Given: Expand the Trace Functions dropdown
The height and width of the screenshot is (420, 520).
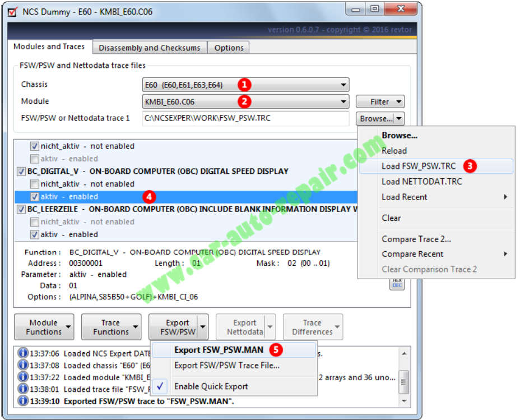Looking at the screenshot, I should (x=112, y=327).
